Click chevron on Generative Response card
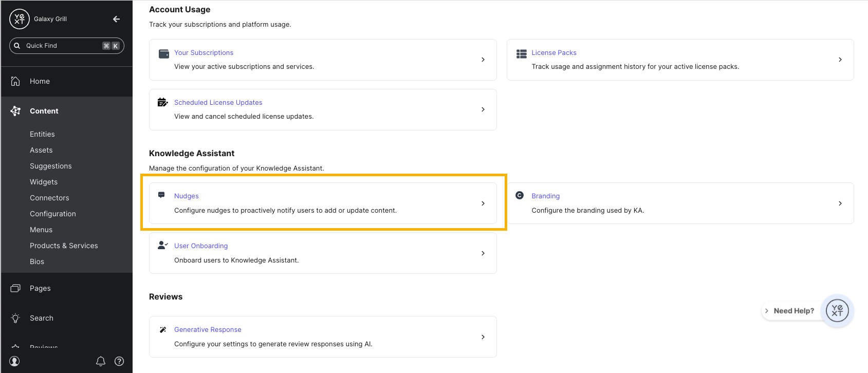Image resolution: width=868 pixels, height=373 pixels. point(483,337)
